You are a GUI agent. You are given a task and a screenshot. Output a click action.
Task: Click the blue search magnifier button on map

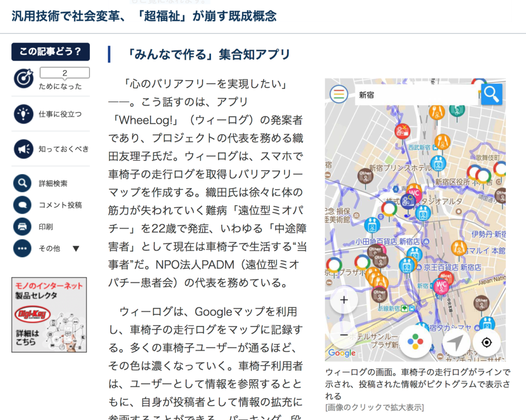492,94
